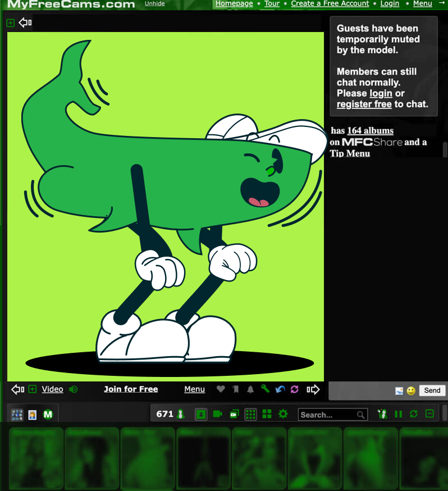The image size is (448, 491).
Task: Expand the green plus box above the video
Action: click(x=10, y=23)
